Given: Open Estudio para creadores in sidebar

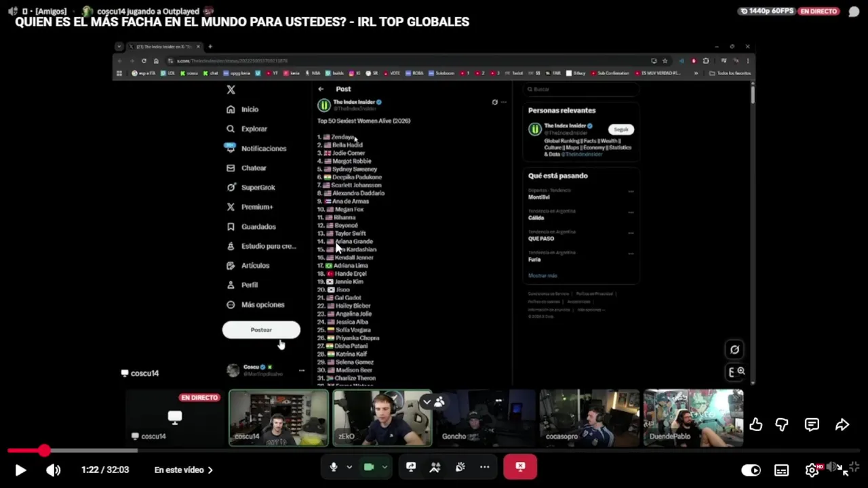Looking at the screenshot, I should point(261,246).
